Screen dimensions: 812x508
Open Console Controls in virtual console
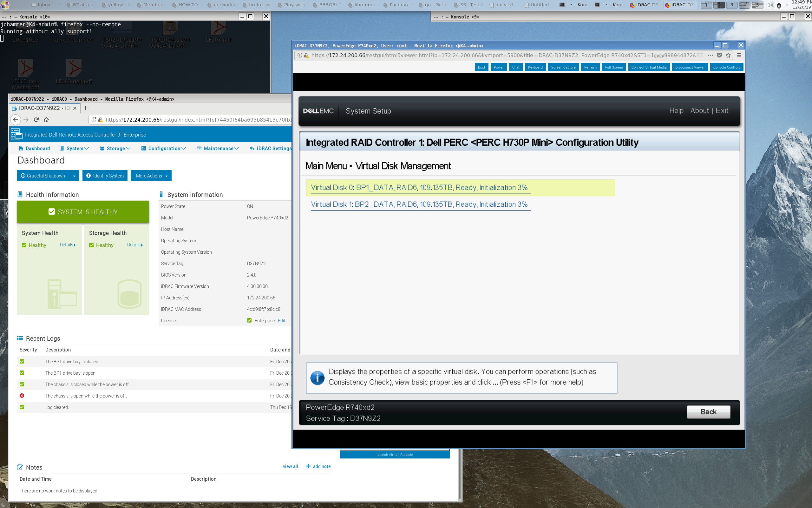727,67
